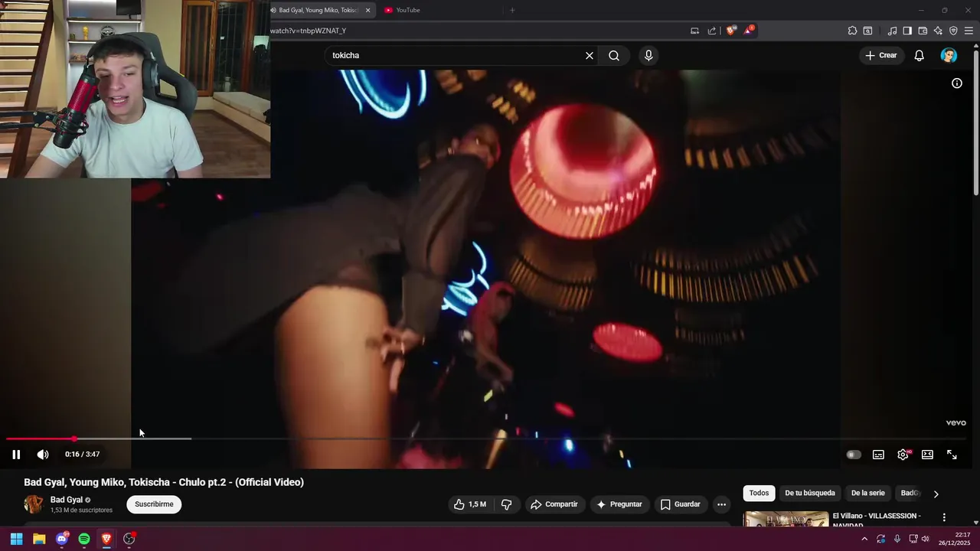Click the install/cast screen icon in address bar

[x=694, y=31]
